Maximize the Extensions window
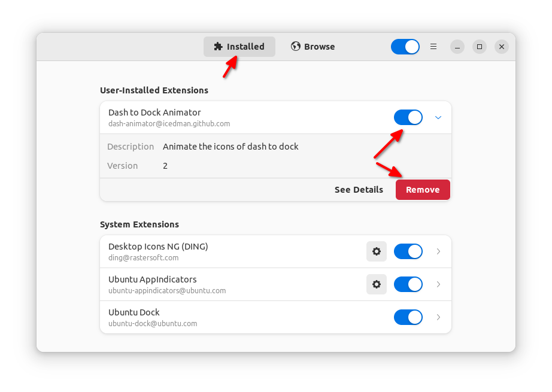 (x=480, y=47)
